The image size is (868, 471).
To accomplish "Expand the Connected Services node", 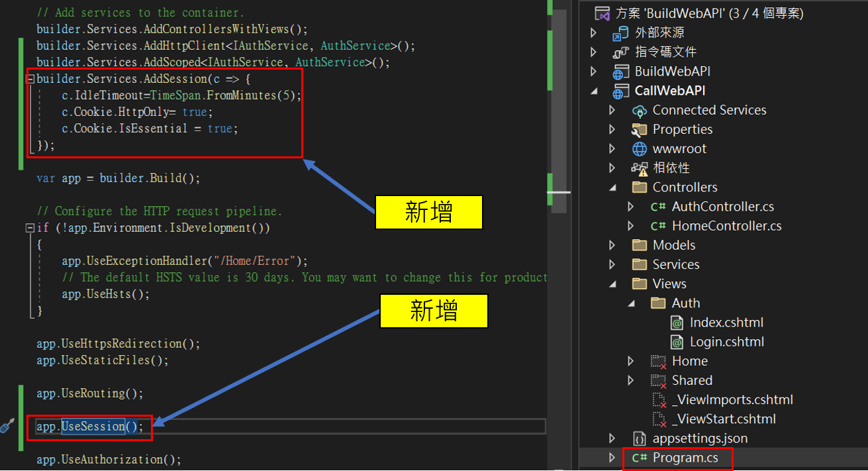I will [x=612, y=110].
